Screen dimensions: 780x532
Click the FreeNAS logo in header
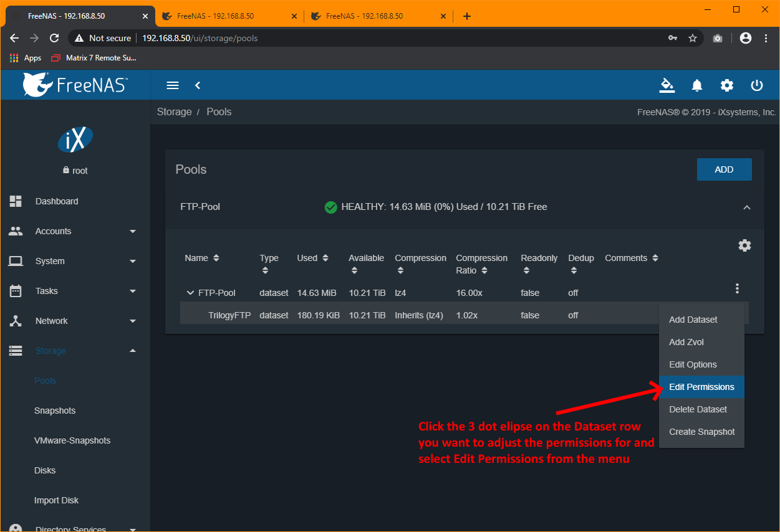(x=75, y=85)
